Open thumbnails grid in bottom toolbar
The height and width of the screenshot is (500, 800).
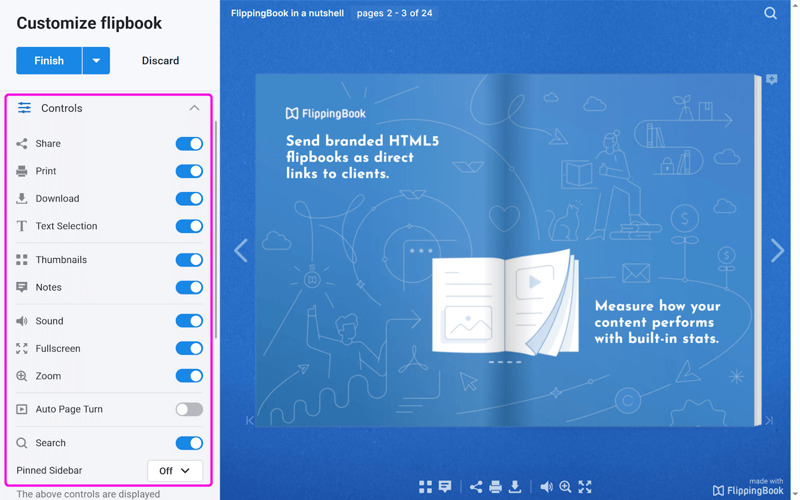click(425, 487)
